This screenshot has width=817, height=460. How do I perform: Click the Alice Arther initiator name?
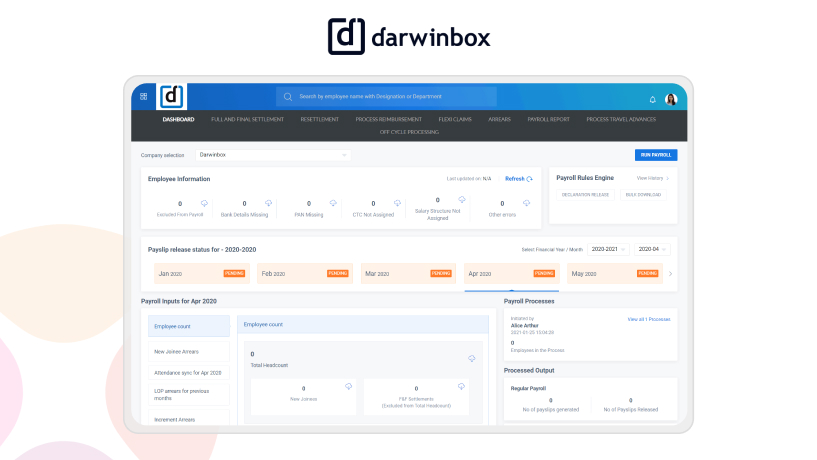coord(524,326)
